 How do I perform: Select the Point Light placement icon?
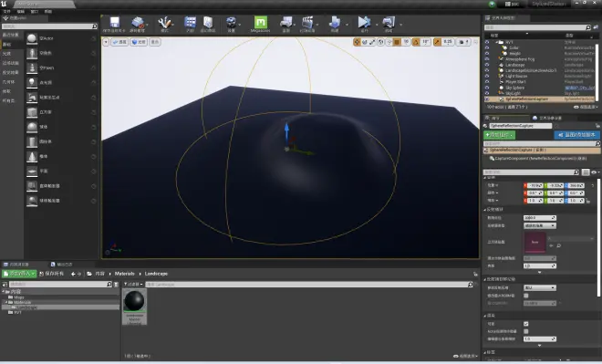[32, 82]
